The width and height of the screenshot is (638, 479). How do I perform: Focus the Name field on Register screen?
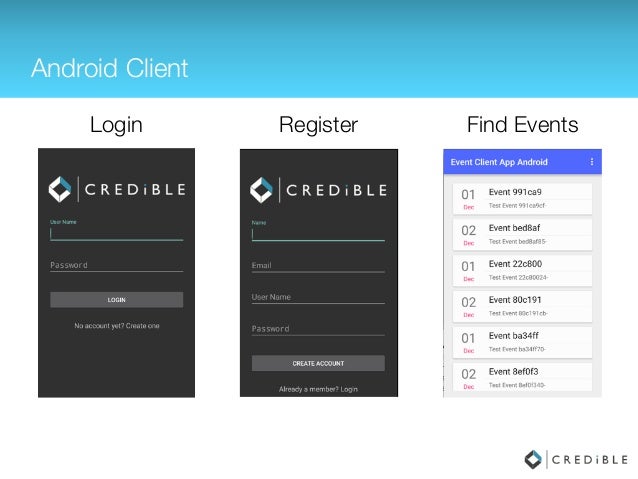(318, 231)
